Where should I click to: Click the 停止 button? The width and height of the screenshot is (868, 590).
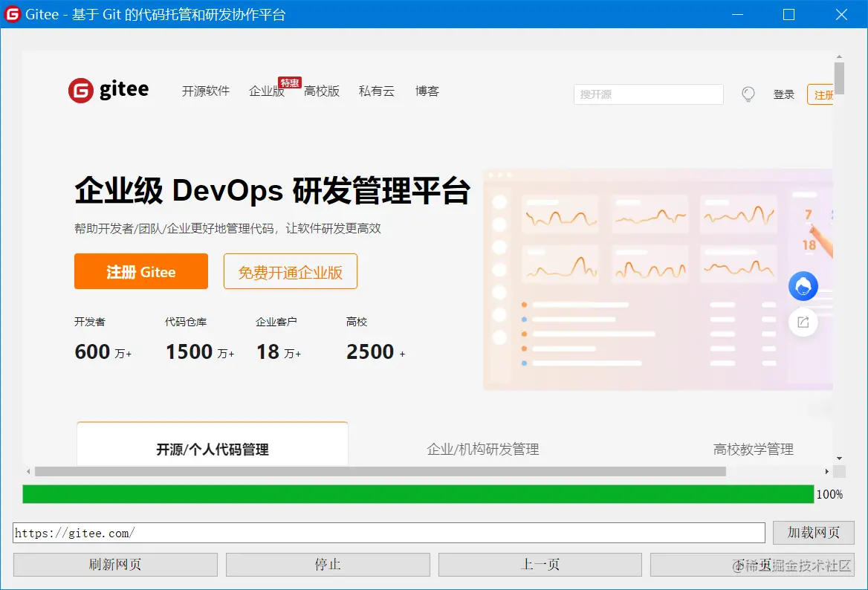[x=328, y=565]
